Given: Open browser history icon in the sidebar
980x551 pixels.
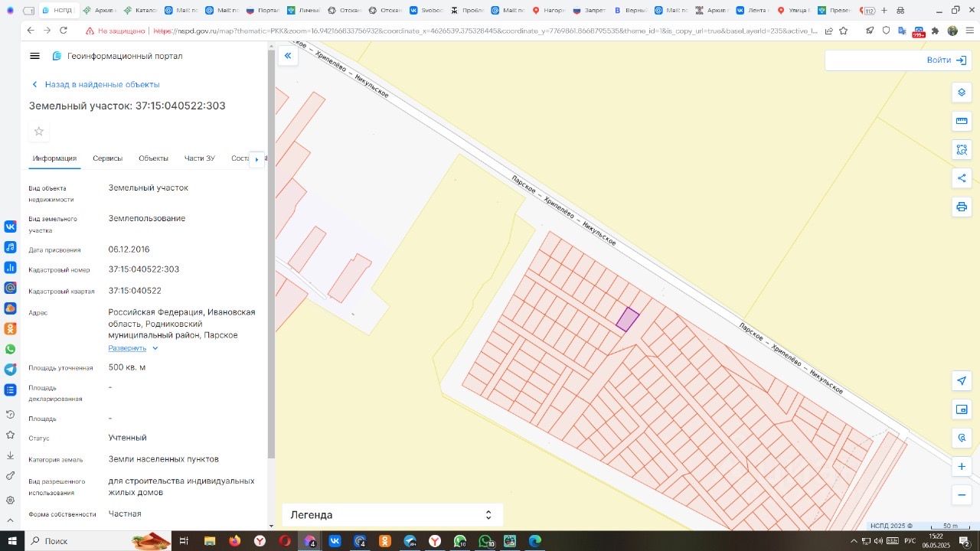Looking at the screenshot, I should click(x=10, y=414).
